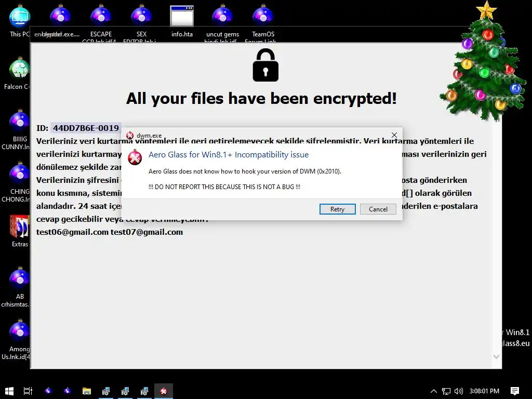
Task: Click Retry in the dwm.exe dialog
Action: click(x=337, y=209)
